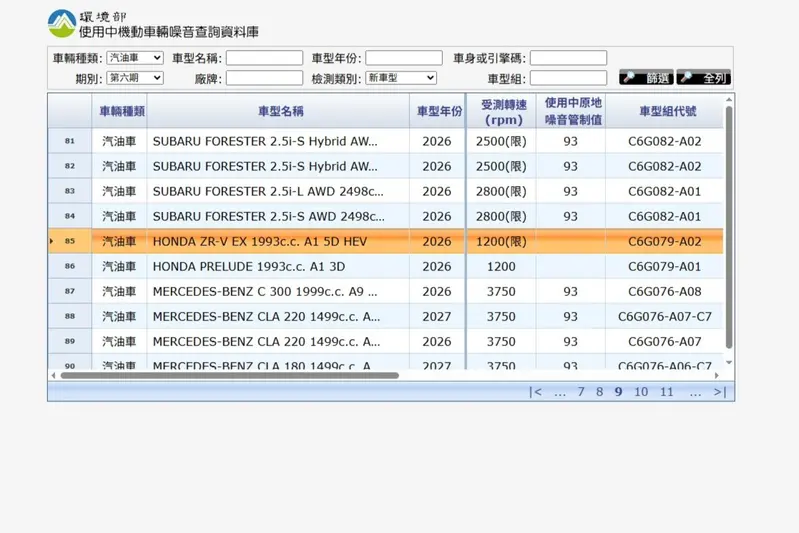Click SUBARU FORESTER 2.5i-S AWD 2498c... cell
Screen dimensions: 799x533
278,216
